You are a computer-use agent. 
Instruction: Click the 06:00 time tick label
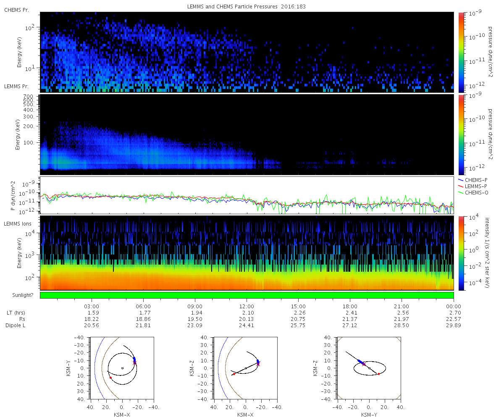143,306
